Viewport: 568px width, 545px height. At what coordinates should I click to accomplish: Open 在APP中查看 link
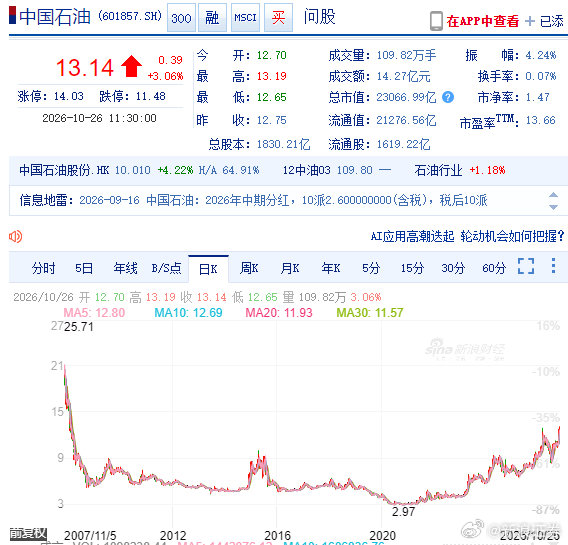483,21
